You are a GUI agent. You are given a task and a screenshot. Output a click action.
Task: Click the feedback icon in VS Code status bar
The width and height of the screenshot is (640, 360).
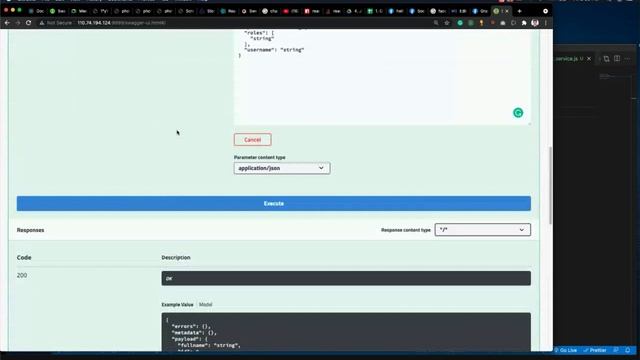[616, 350]
